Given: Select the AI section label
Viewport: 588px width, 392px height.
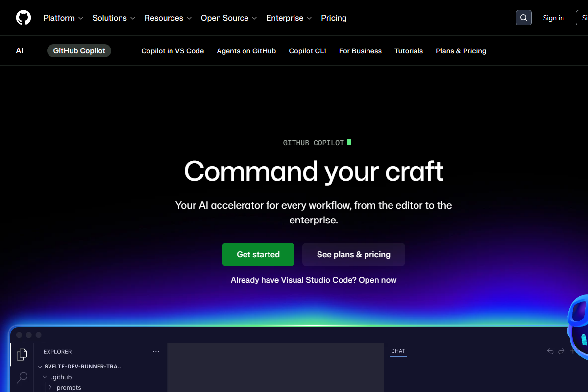Looking at the screenshot, I should coord(20,51).
